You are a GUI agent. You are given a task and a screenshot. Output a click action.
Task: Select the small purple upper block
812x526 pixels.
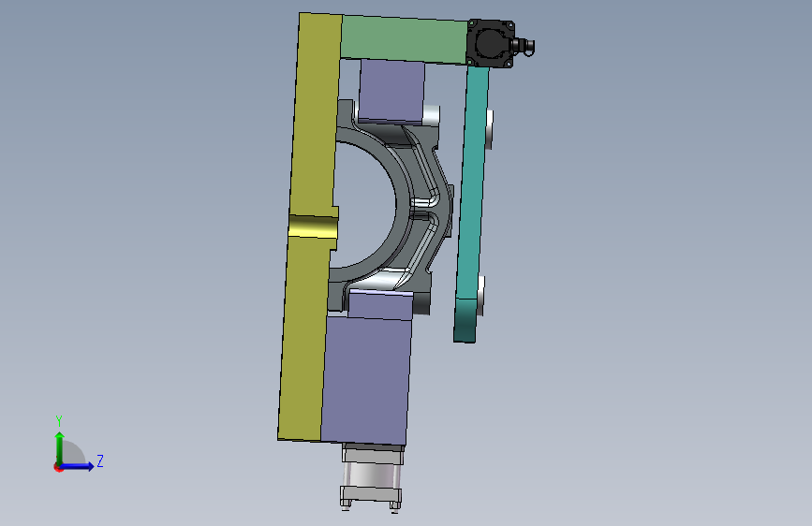(391, 91)
